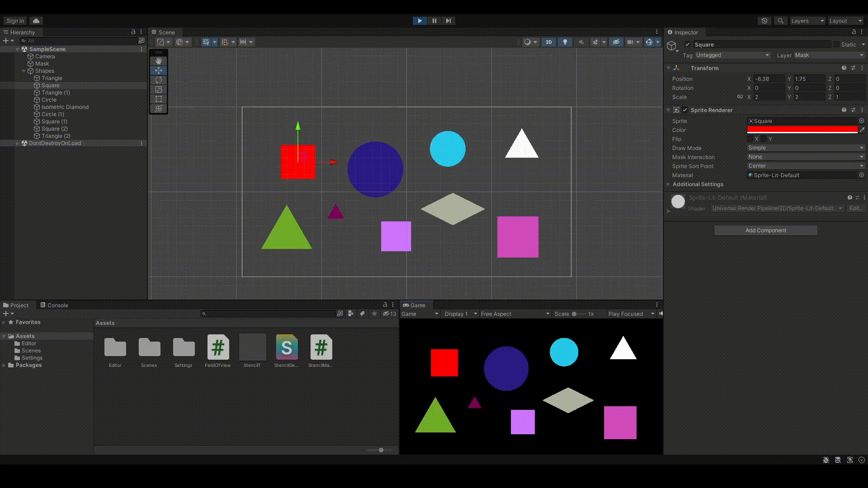Open the Free Aspect dropdown

[514, 314]
